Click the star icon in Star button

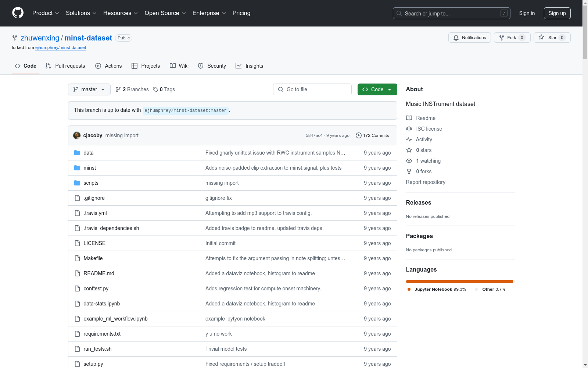pyautogui.click(x=541, y=37)
